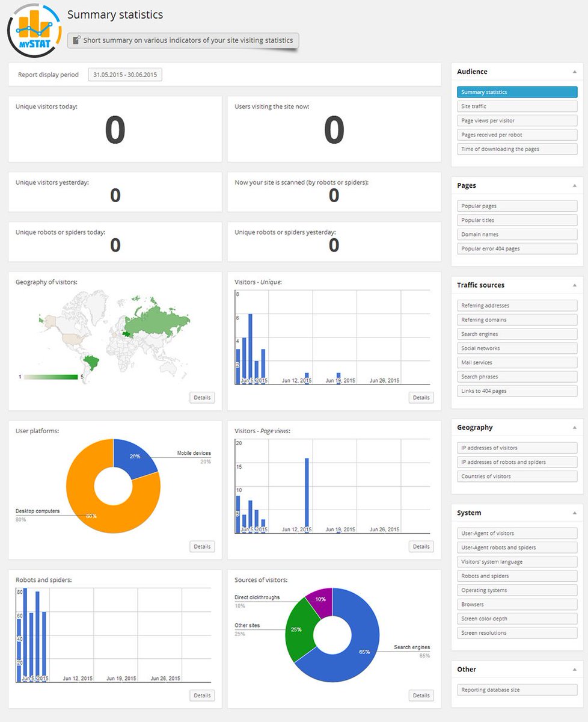Click Brazil on the visitors map
Screen dimensions: 588x722
91,362
